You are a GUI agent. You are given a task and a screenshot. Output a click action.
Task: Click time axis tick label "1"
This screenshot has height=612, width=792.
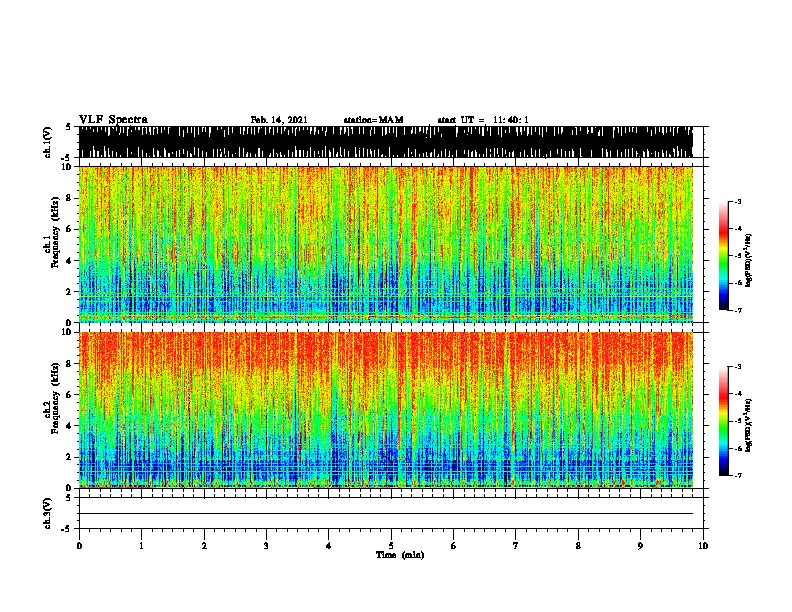click(x=141, y=546)
